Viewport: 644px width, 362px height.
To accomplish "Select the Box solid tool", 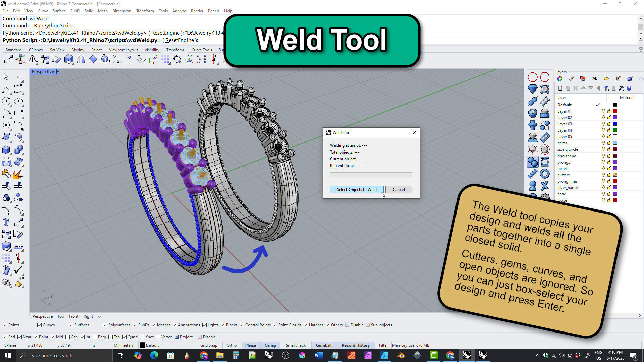I will click(x=6, y=149).
